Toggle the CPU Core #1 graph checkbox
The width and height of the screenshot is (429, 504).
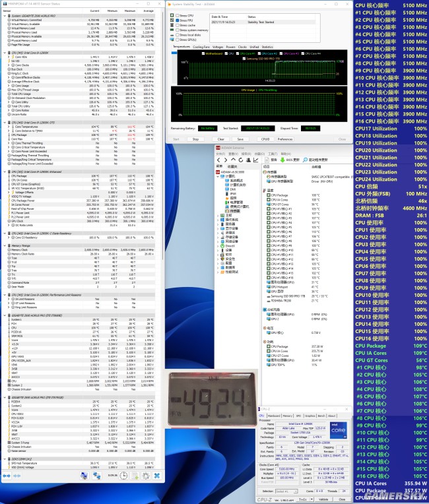(238, 53)
